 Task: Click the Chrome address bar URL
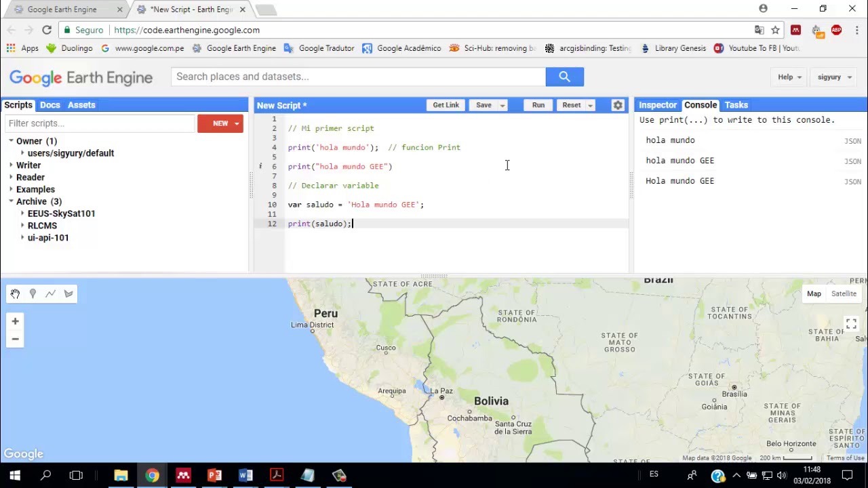186,30
